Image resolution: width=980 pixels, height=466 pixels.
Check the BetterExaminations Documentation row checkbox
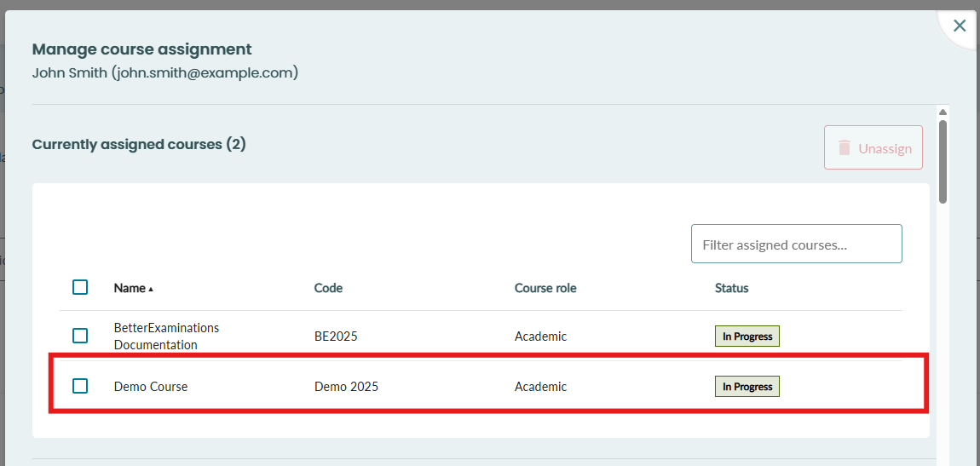pyautogui.click(x=80, y=336)
